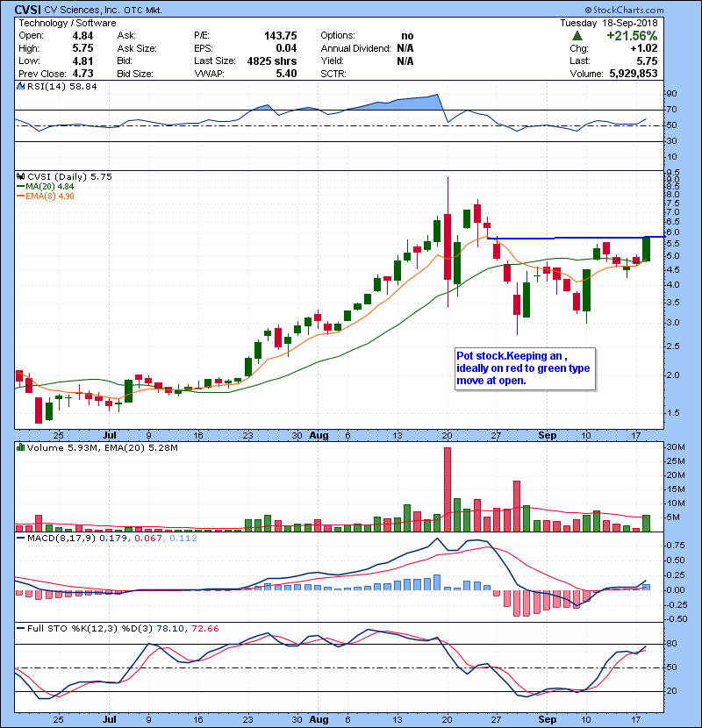Click the CVSI ticker symbol in the header
The image size is (702, 728).
pos(28,10)
